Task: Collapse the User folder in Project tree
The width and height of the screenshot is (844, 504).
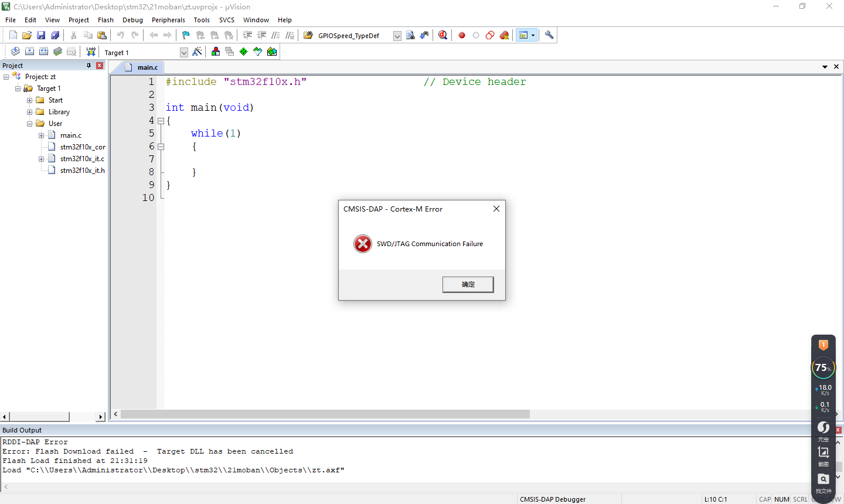Action: pos(29,123)
